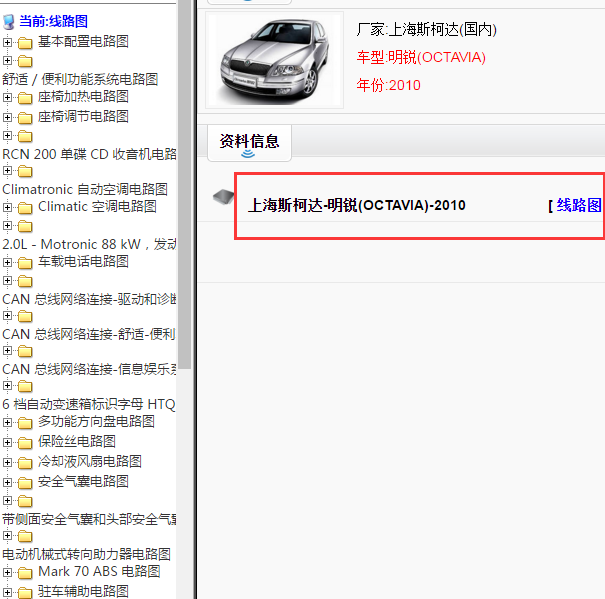Click folder icon beside 安全气囊电路图

click(25, 483)
